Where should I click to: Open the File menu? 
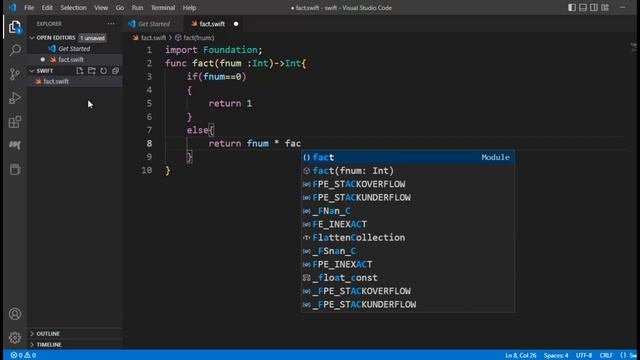29,7
